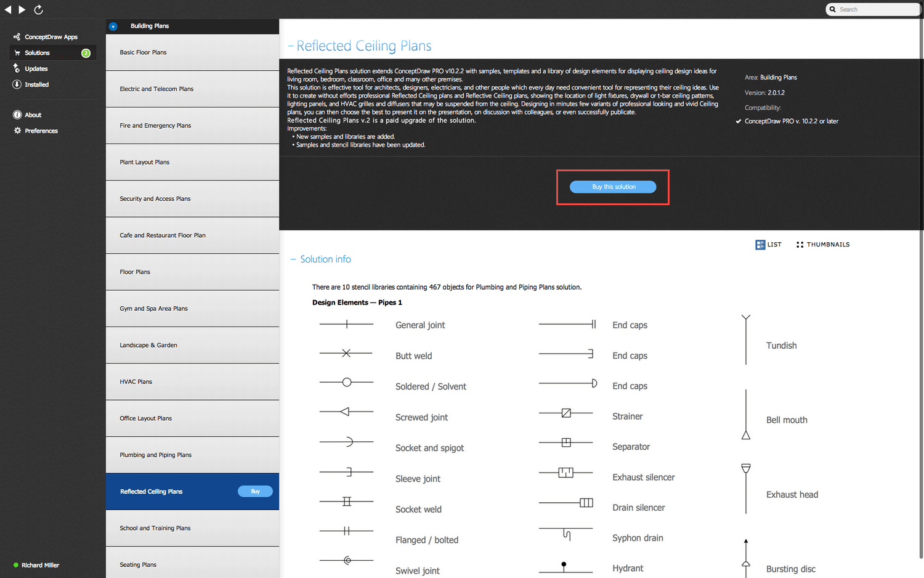This screenshot has height=578, width=924.
Task: Click the green Solutions count badge
Action: point(86,53)
